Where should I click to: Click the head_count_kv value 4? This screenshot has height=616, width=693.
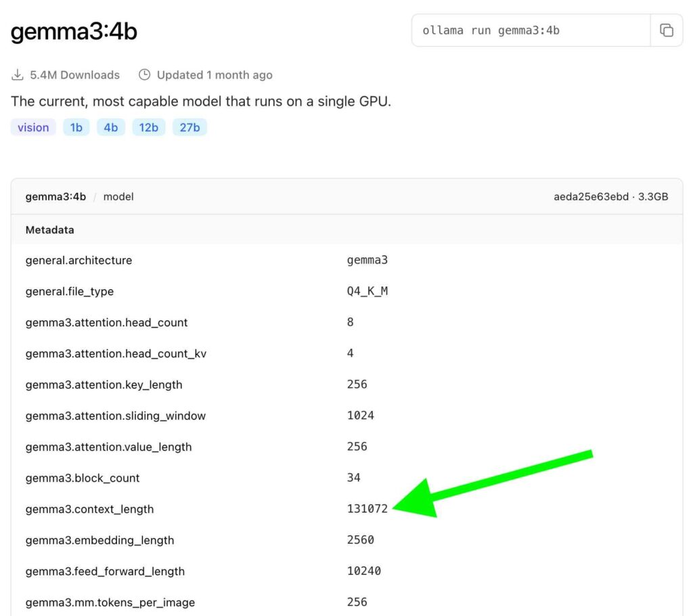pyautogui.click(x=350, y=353)
